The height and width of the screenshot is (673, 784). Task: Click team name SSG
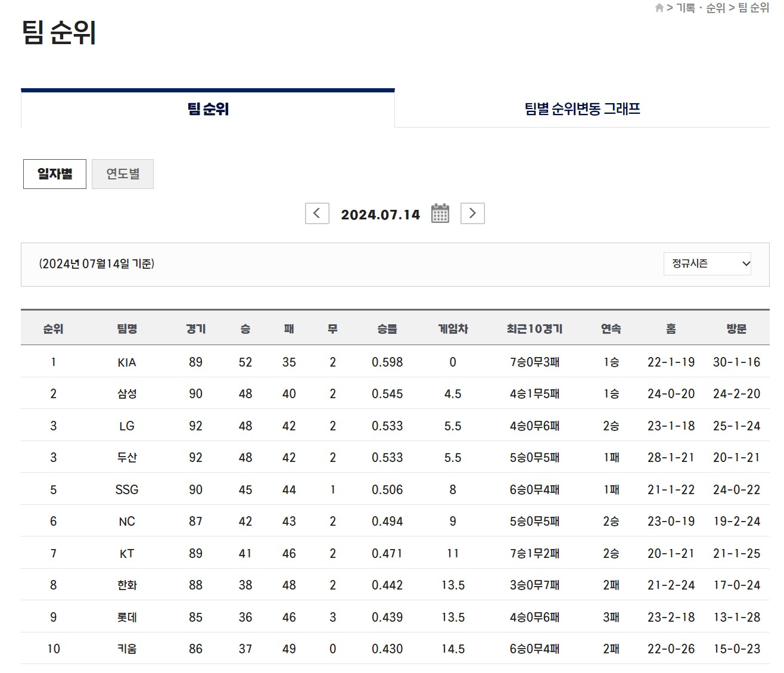click(127, 490)
